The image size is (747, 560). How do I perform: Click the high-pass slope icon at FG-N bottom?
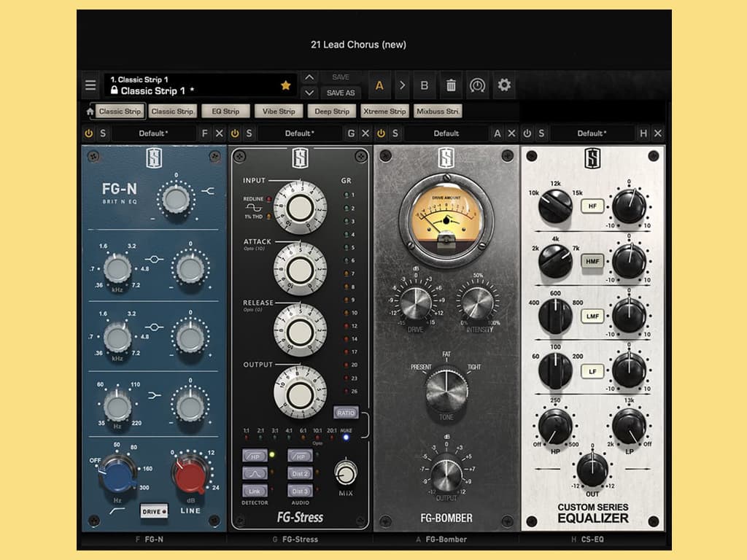(x=117, y=511)
